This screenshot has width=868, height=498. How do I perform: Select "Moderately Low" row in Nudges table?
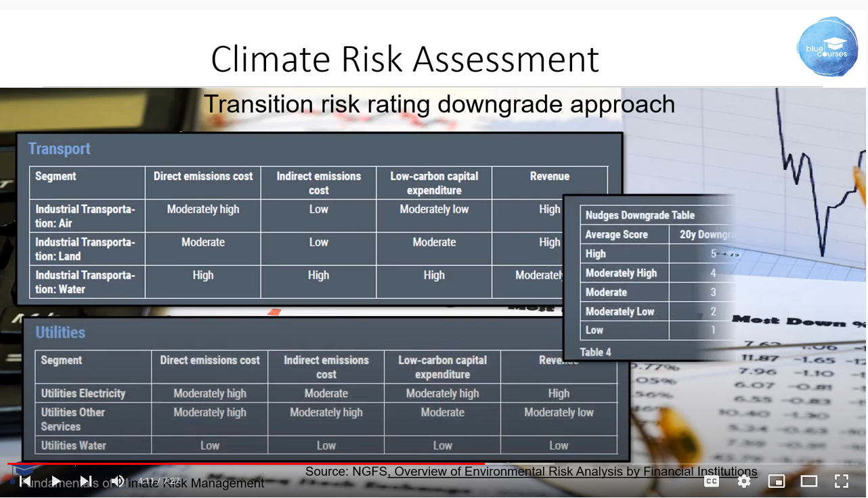[x=657, y=311]
